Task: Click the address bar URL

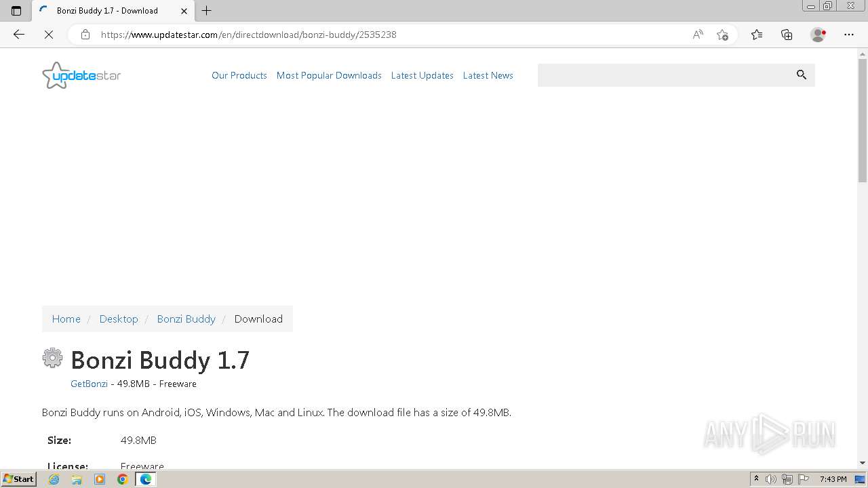Action: (249, 35)
